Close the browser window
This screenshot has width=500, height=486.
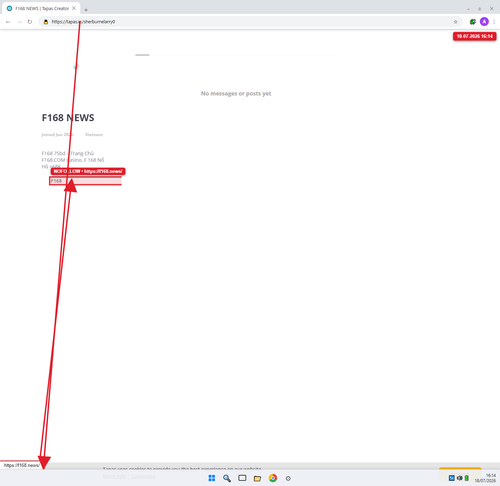[x=491, y=8]
